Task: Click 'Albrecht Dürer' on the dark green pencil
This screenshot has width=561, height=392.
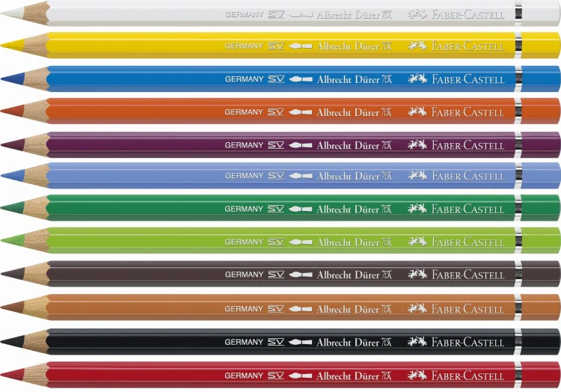Action: (348, 209)
